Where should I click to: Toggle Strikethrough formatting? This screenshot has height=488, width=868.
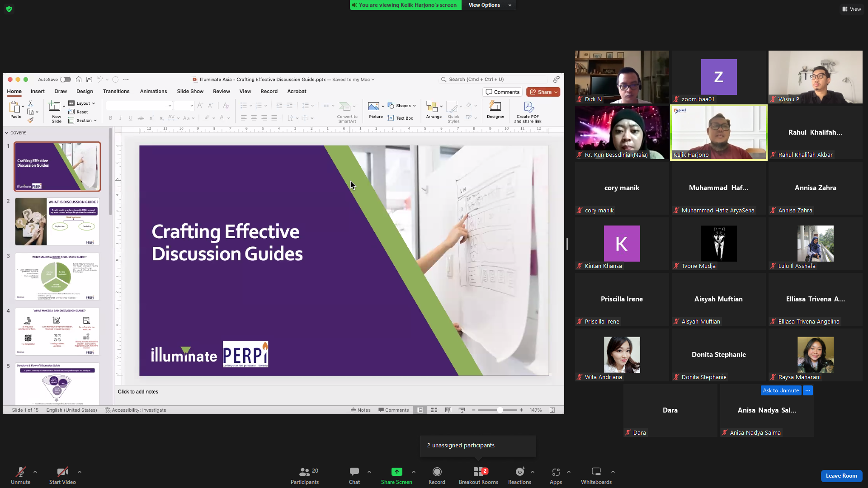click(x=141, y=118)
